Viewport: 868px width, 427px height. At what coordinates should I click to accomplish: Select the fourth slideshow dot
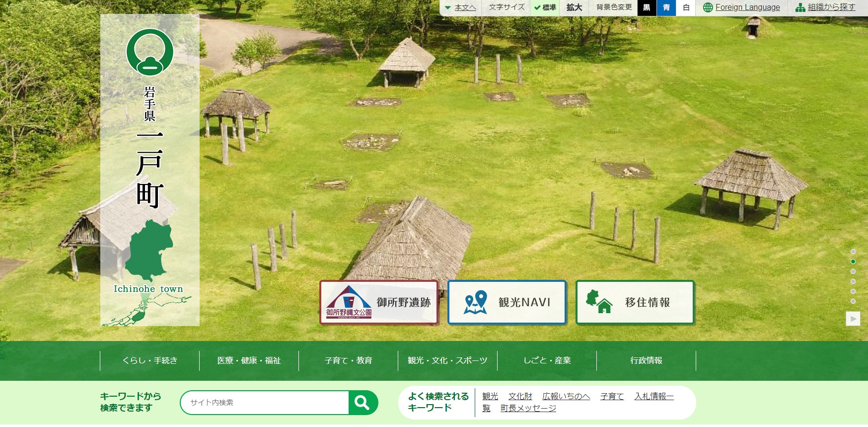tap(853, 281)
